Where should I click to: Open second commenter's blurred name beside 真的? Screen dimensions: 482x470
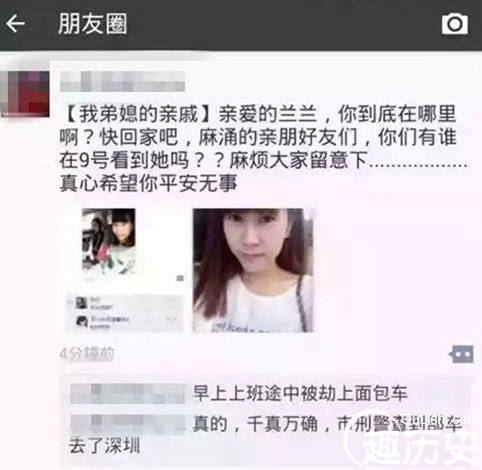pyautogui.click(x=128, y=424)
